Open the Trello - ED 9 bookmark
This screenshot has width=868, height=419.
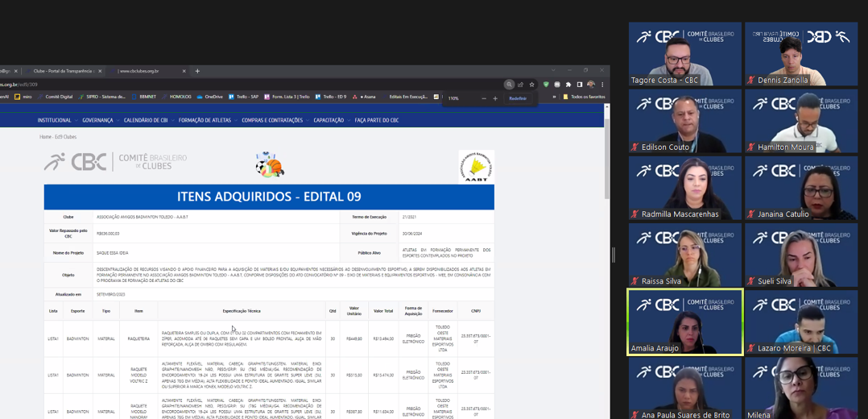(331, 97)
